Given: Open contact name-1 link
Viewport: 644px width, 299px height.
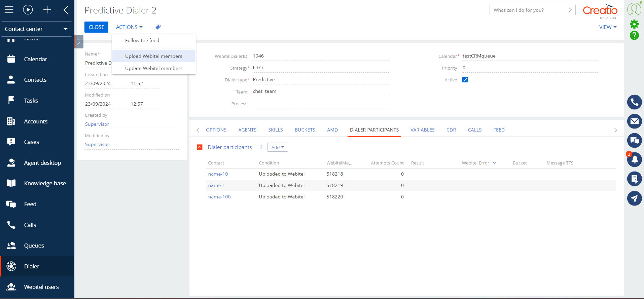Looking at the screenshot, I should pos(216,185).
